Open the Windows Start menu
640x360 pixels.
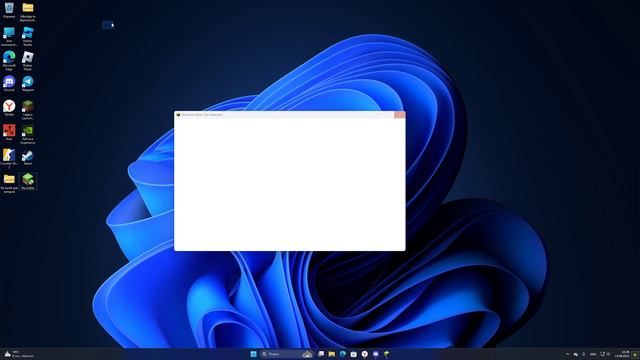tap(253, 354)
